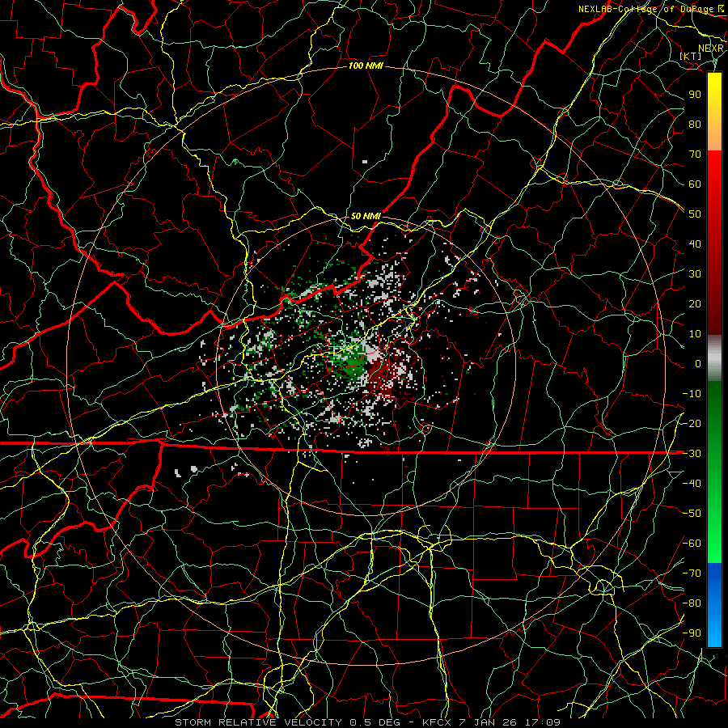
Task: Click the positive 20 scale value
Action: tap(695, 303)
